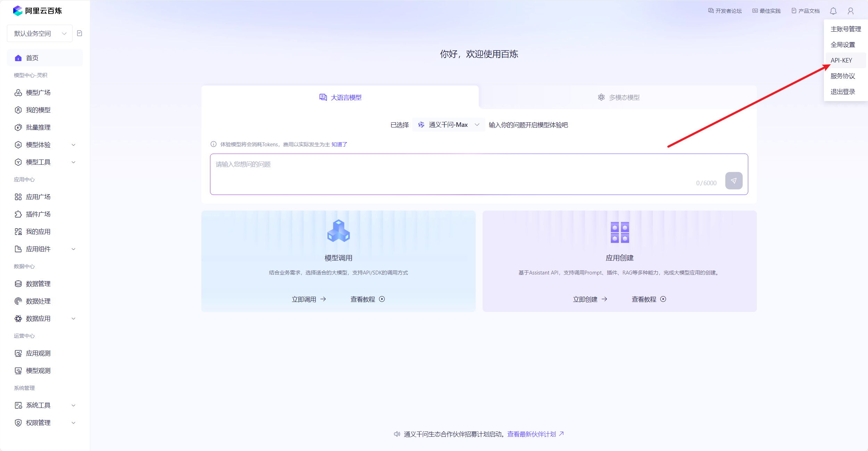
Task: Open the 产品文档 link
Action: 806,11
